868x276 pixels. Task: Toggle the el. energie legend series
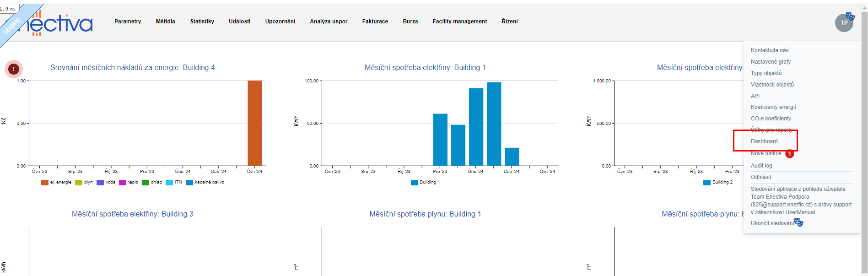(56, 182)
